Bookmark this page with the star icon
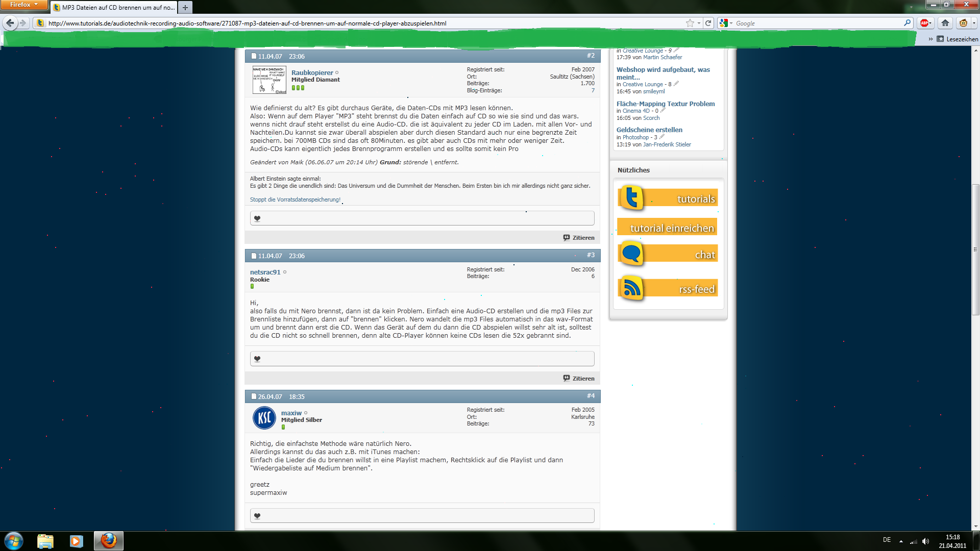Viewport: 980px width, 551px height. [690, 23]
